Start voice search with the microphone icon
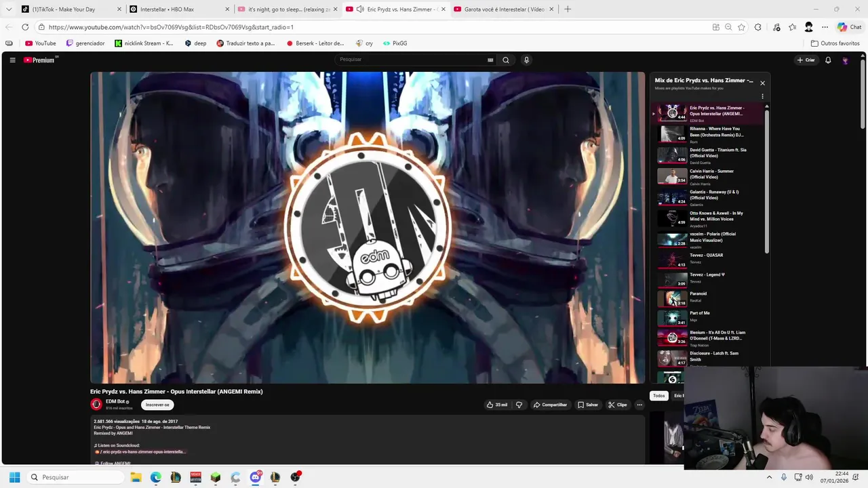Image resolution: width=868 pixels, height=488 pixels. [526, 60]
